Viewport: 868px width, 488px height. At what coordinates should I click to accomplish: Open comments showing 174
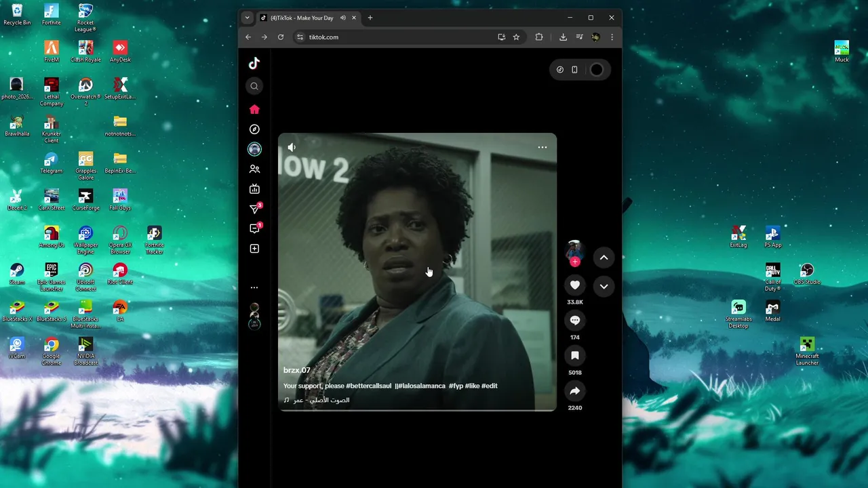coord(575,320)
